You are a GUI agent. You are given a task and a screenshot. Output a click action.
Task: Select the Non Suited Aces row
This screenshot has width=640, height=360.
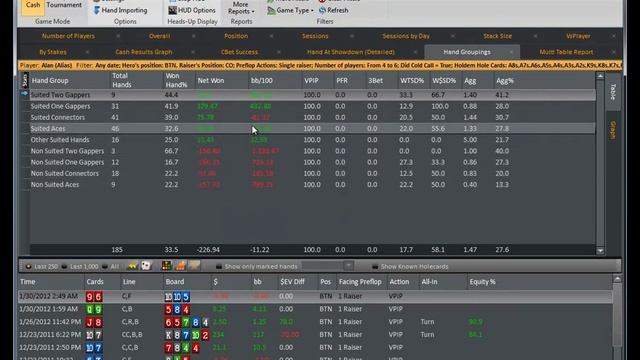click(x=312, y=184)
